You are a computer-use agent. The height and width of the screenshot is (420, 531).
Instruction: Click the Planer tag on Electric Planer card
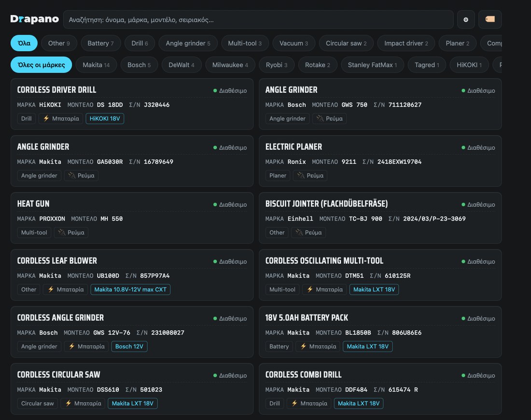[278, 175]
